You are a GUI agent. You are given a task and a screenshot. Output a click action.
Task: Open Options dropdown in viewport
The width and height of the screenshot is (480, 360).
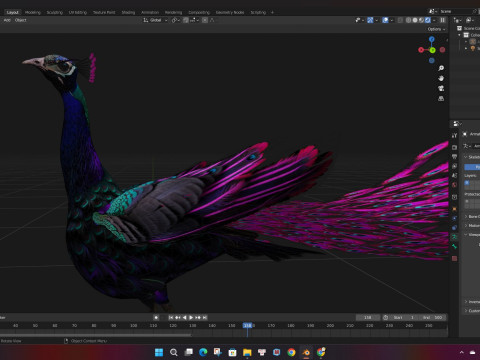tap(436, 29)
